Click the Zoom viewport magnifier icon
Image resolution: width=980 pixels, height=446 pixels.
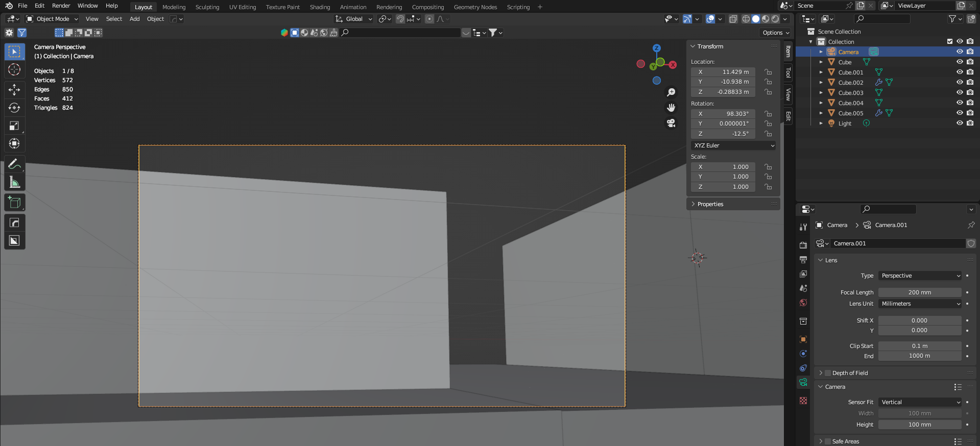(x=671, y=92)
